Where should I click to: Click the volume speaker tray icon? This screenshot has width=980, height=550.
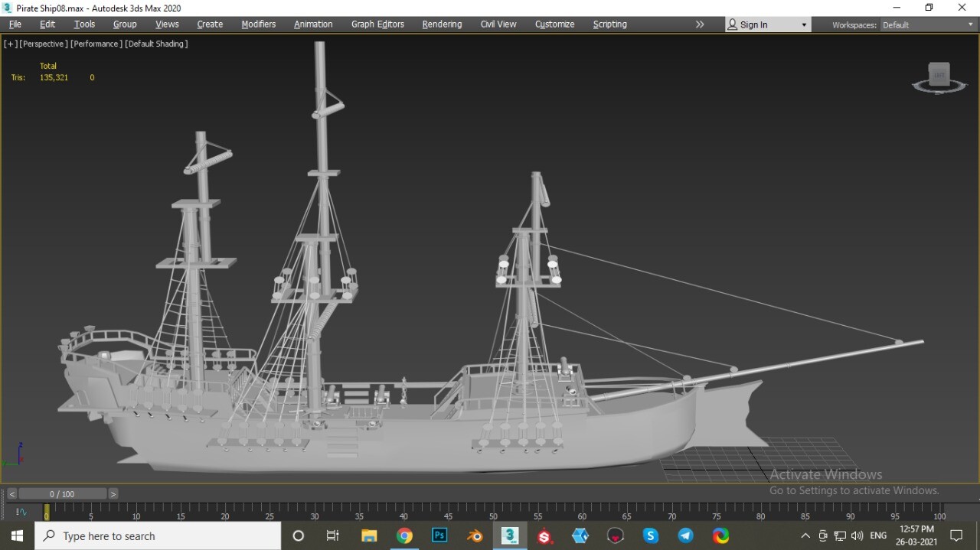tap(857, 535)
